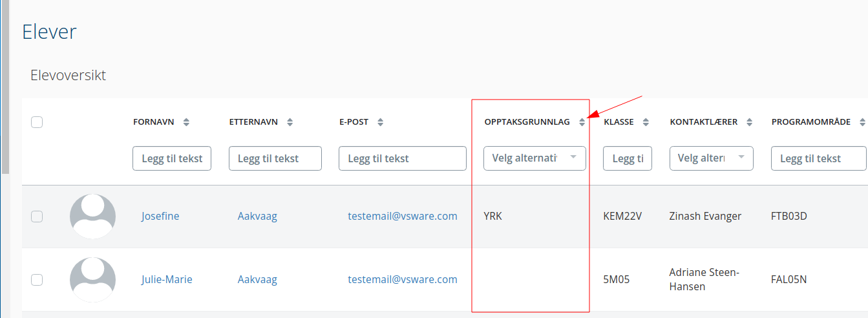Click the Fornavn filter text field
This screenshot has height=318, width=868.
(x=172, y=158)
